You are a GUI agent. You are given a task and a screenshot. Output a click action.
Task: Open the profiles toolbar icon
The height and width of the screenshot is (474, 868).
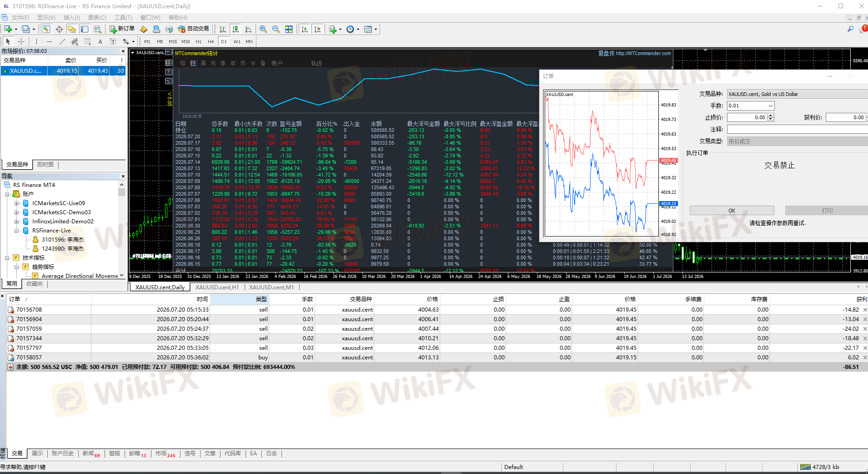pos(26,29)
